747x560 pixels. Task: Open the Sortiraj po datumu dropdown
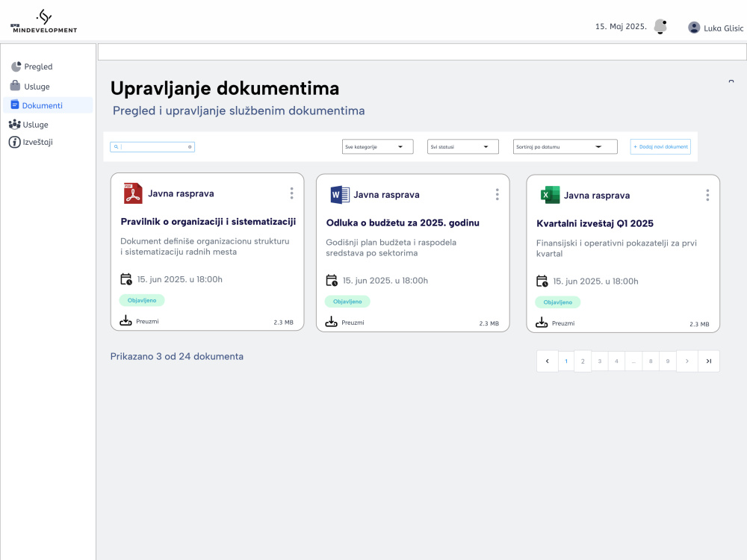[565, 146]
